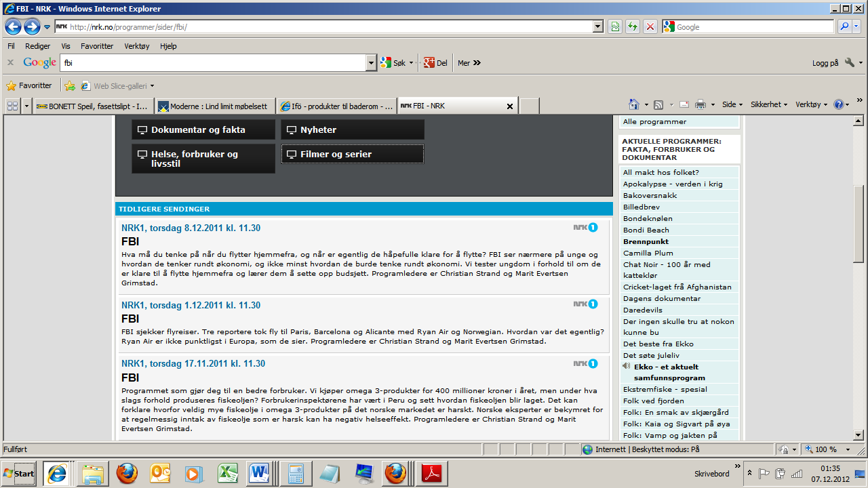The width and height of the screenshot is (868, 488).
Task: Open the Favoritter menu
Action: pos(97,46)
